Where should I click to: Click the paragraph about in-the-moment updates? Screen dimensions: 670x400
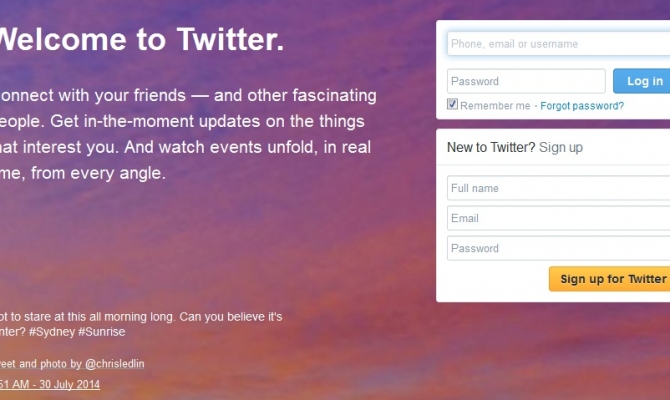[188, 134]
